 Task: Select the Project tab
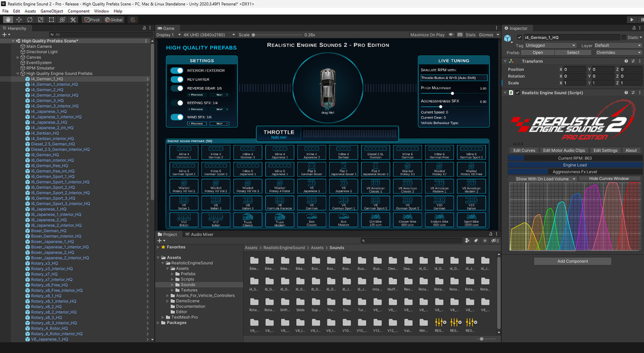coord(167,234)
